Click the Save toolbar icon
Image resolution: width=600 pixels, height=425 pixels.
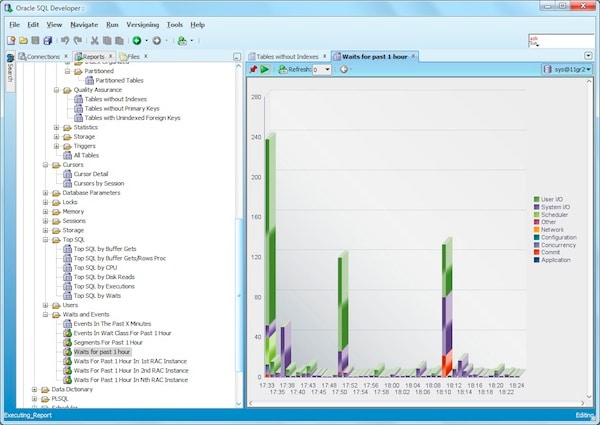click(x=35, y=41)
